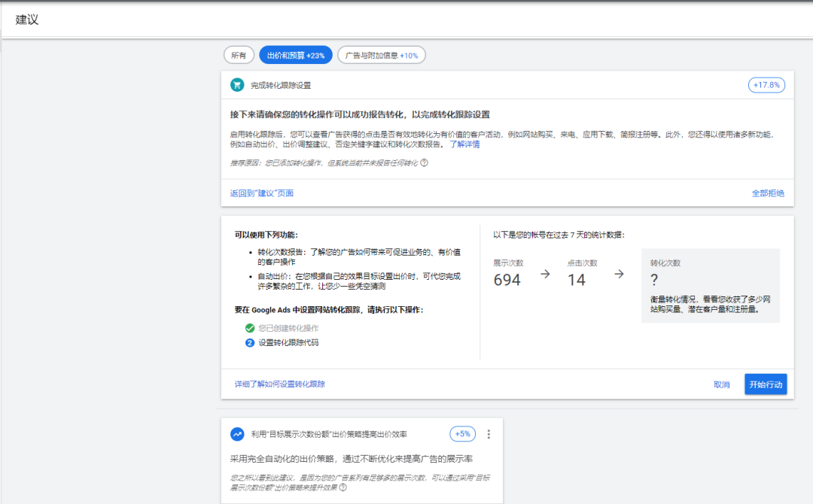Click the 转化次数 question mark stat card
Image resolution: width=813 pixels, height=504 pixels.
(x=710, y=286)
